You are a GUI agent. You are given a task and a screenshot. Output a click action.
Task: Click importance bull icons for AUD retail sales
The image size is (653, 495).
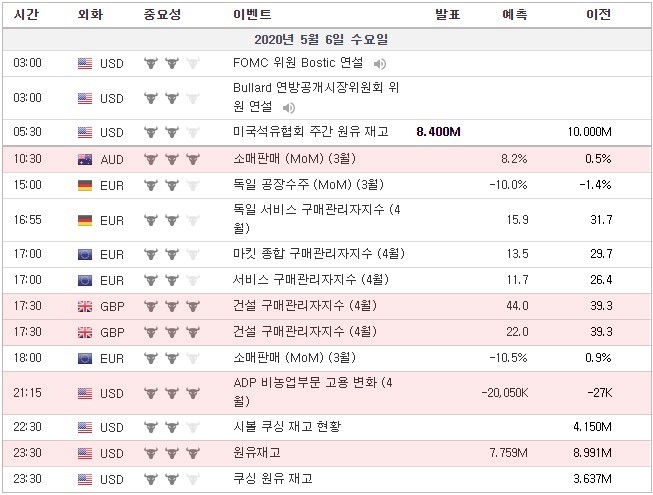[172, 159]
